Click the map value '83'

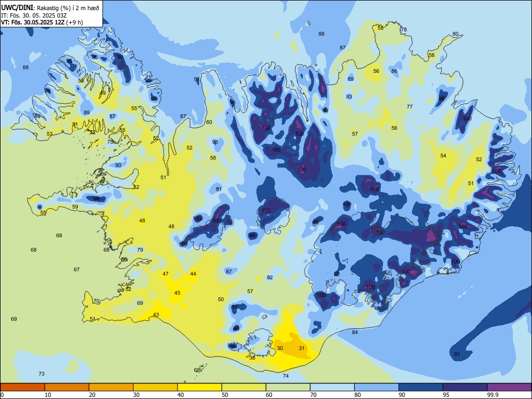tap(349, 96)
